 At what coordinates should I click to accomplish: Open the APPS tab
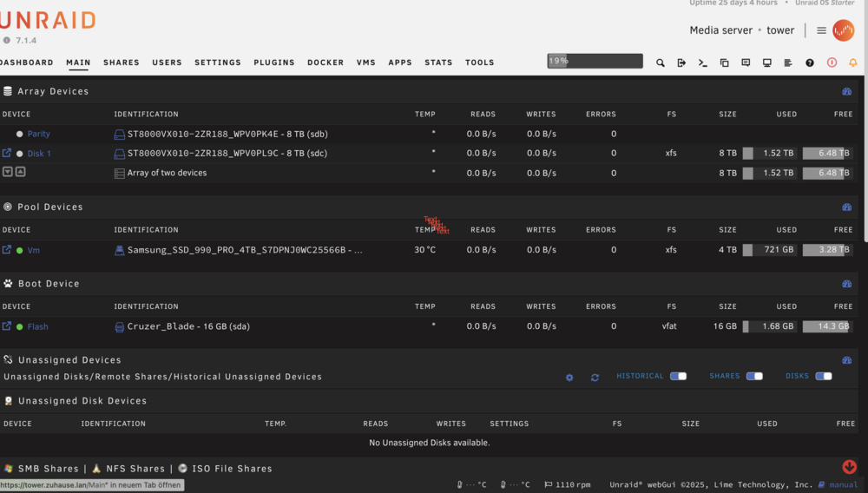point(399,62)
